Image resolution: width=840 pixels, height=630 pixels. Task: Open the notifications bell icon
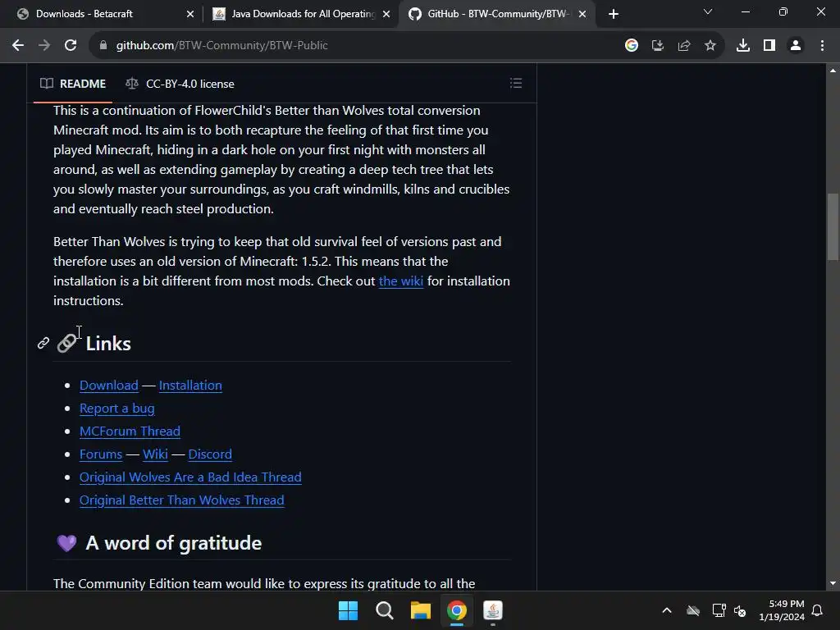click(818, 610)
